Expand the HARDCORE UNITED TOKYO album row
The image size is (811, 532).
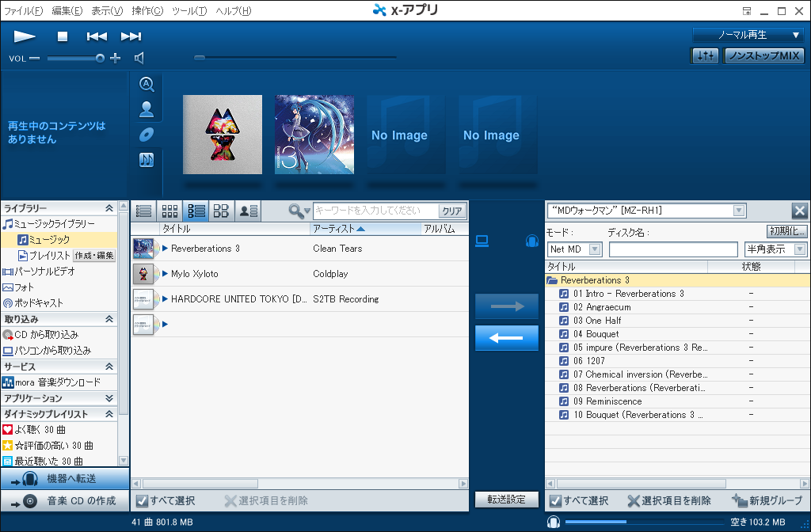tap(165, 298)
